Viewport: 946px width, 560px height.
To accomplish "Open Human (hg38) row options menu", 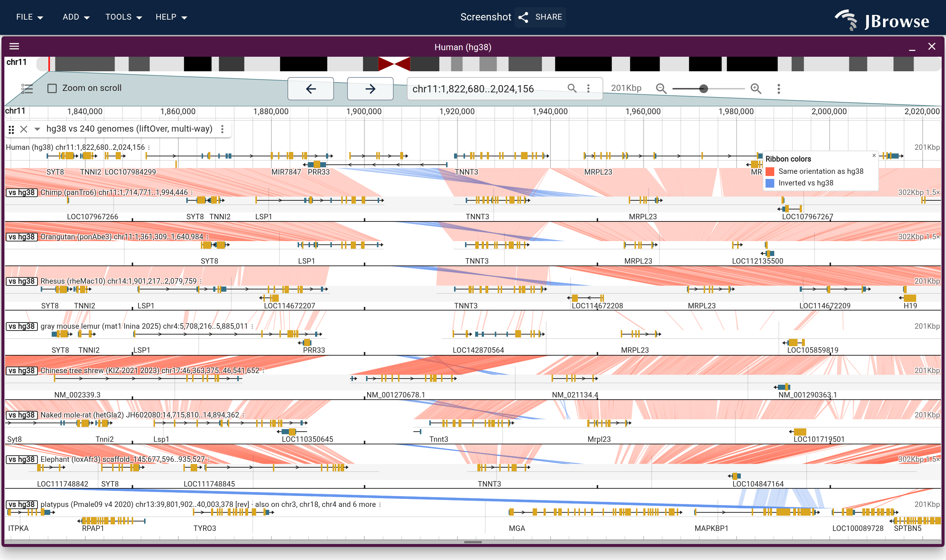I will [x=149, y=148].
